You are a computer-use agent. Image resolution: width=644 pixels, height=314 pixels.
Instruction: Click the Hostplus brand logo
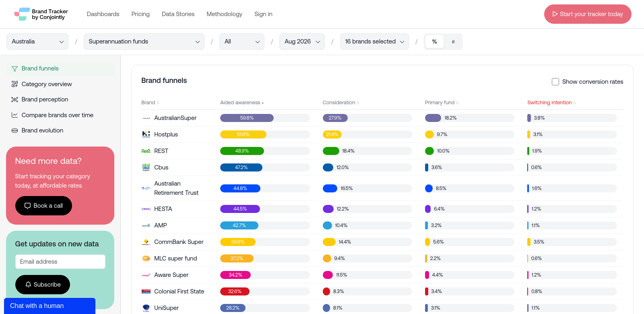click(146, 134)
